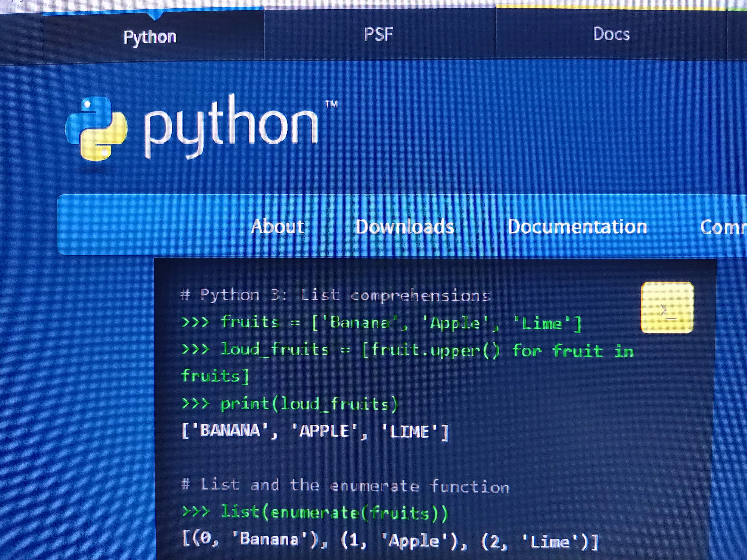Click the TM trademark symbol
747x560 pixels.
[x=331, y=104]
